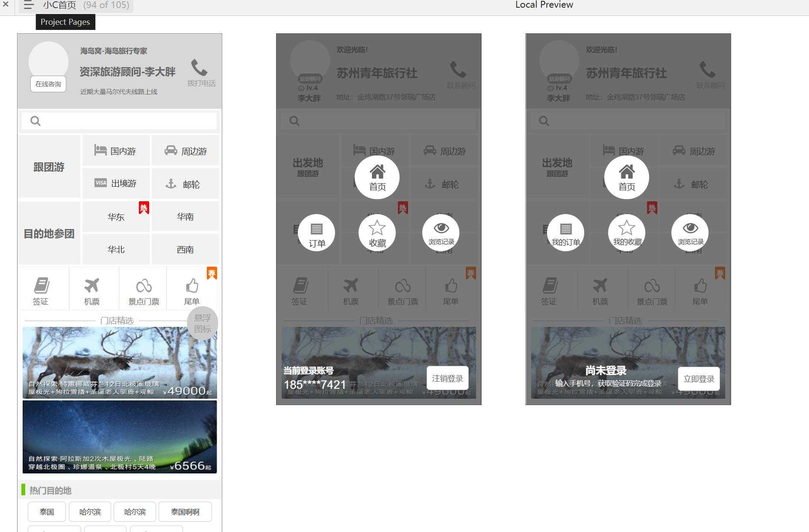Select the 泰国啊啊 destination tag

point(185,511)
